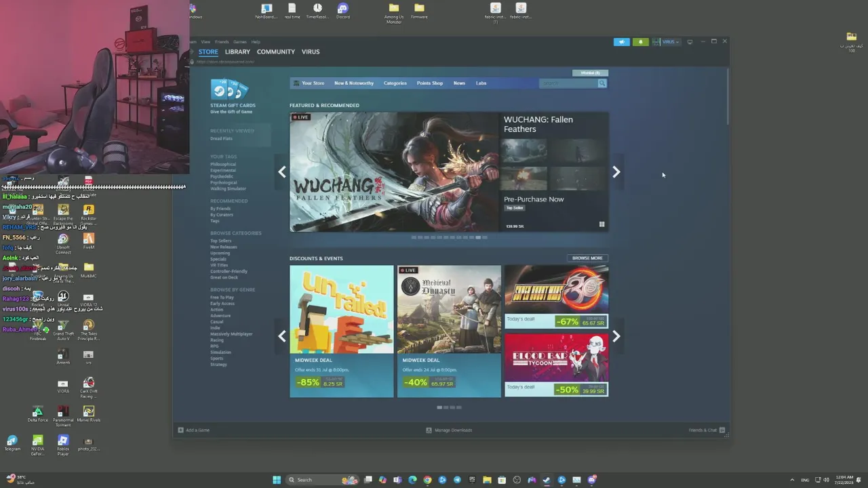Open the View menu in Steam
The image size is (868, 488).
[205, 42]
